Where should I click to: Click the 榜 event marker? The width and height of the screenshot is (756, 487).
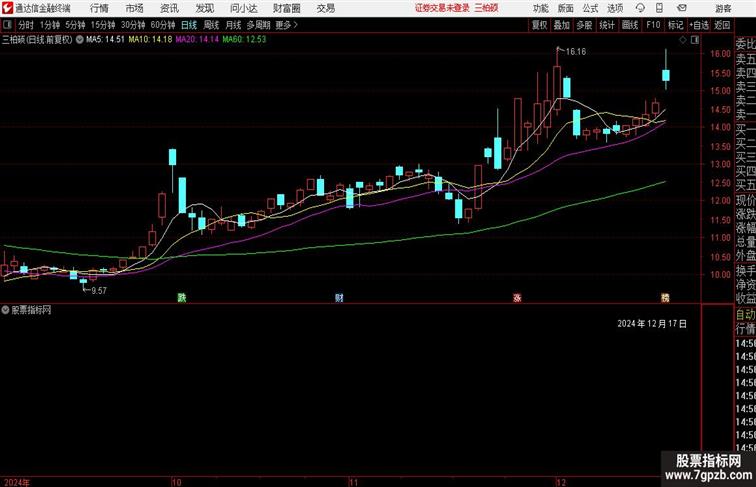665,298
